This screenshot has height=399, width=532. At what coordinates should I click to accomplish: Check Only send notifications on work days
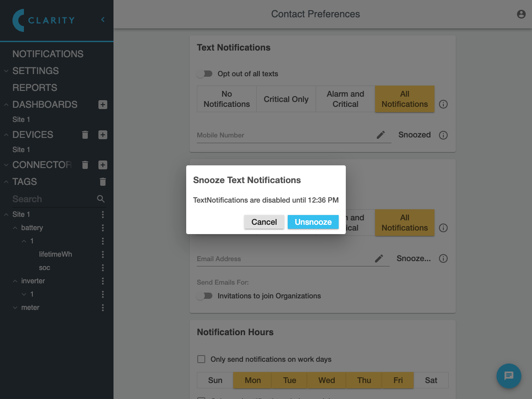201,359
